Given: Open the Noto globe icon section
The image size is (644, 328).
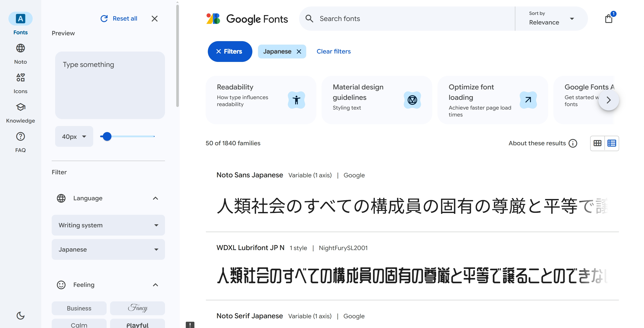Looking at the screenshot, I should 21,48.
